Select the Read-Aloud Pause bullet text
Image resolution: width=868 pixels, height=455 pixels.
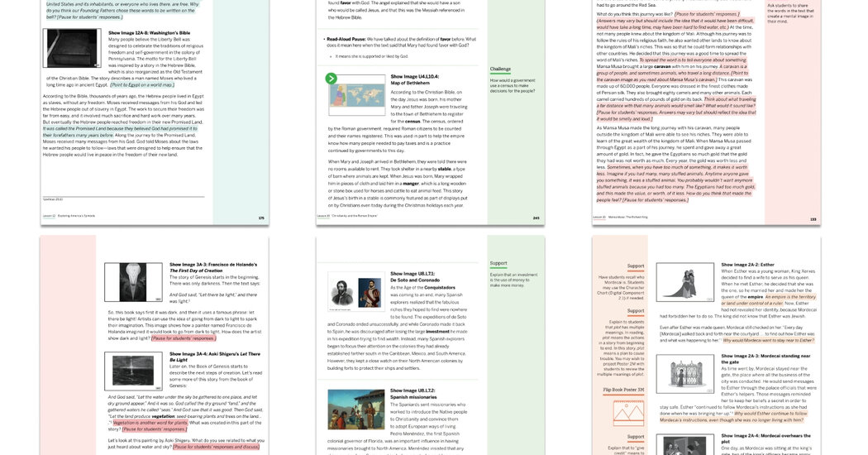(x=389, y=41)
